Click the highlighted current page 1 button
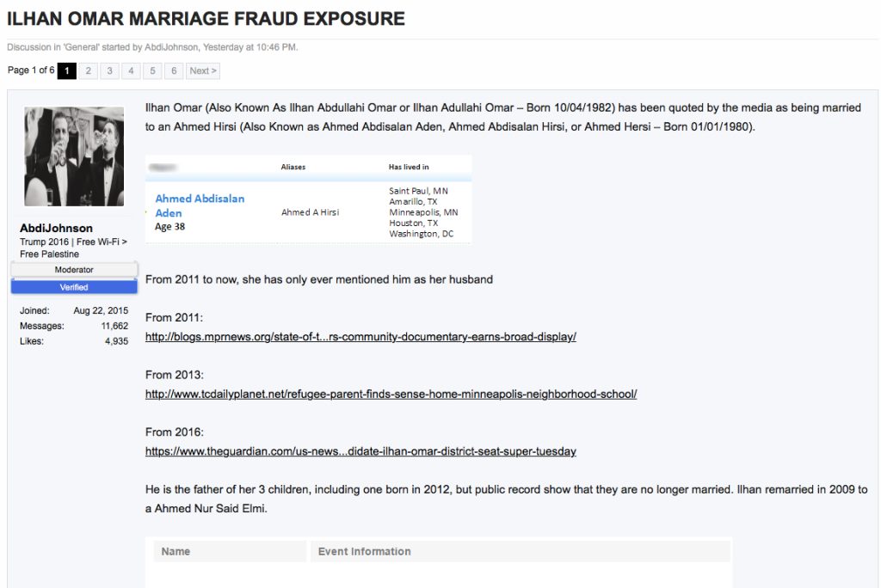Viewport: 881px width, 588px height. click(x=67, y=70)
